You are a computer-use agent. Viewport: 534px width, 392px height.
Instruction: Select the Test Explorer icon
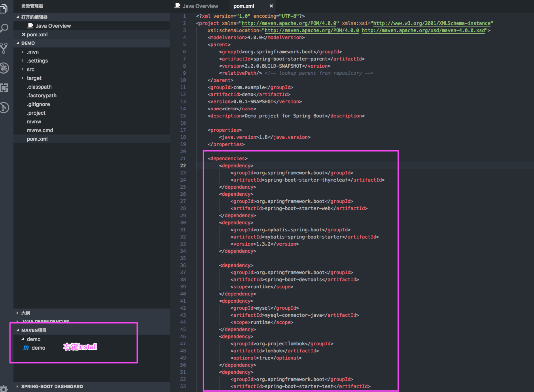(x=4, y=107)
